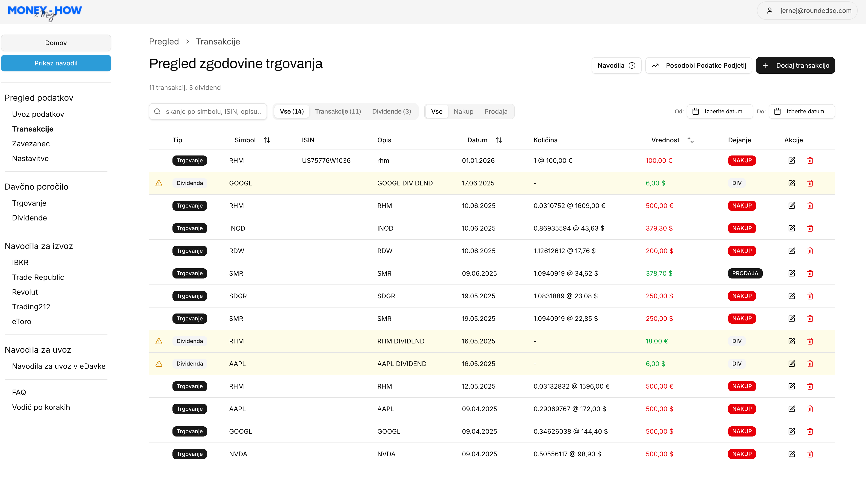Click Pregled breadcrumb link

[x=164, y=41]
